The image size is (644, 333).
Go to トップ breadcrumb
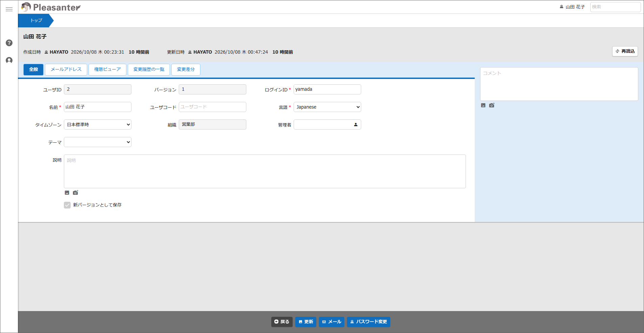click(35, 21)
